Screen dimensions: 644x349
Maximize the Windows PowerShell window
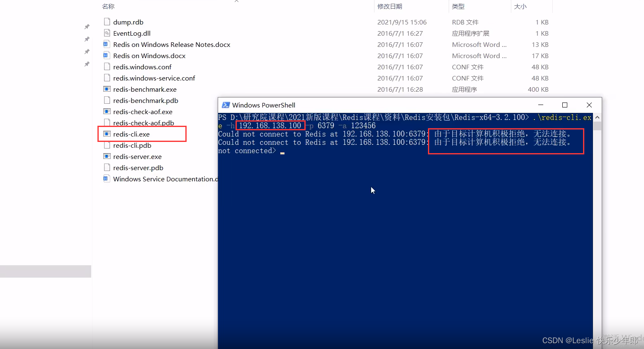click(565, 105)
